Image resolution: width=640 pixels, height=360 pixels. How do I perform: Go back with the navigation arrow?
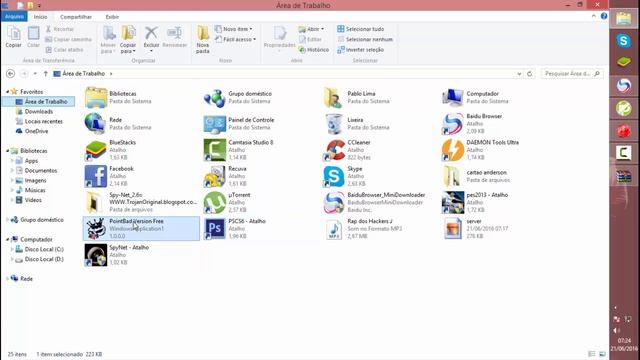pos(11,73)
